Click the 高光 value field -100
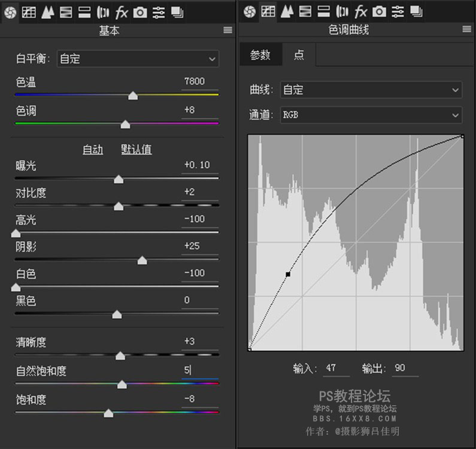This screenshot has width=476, height=449. click(200, 219)
